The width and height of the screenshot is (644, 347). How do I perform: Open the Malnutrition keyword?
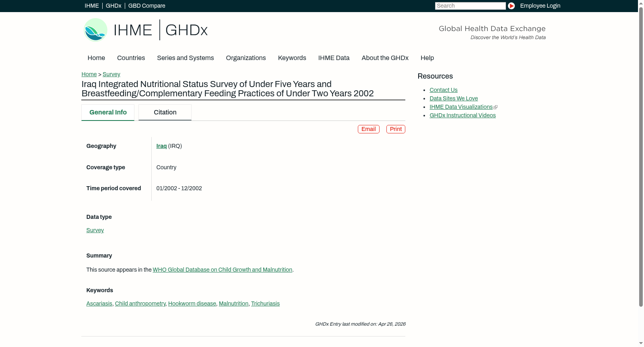[x=233, y=303]
